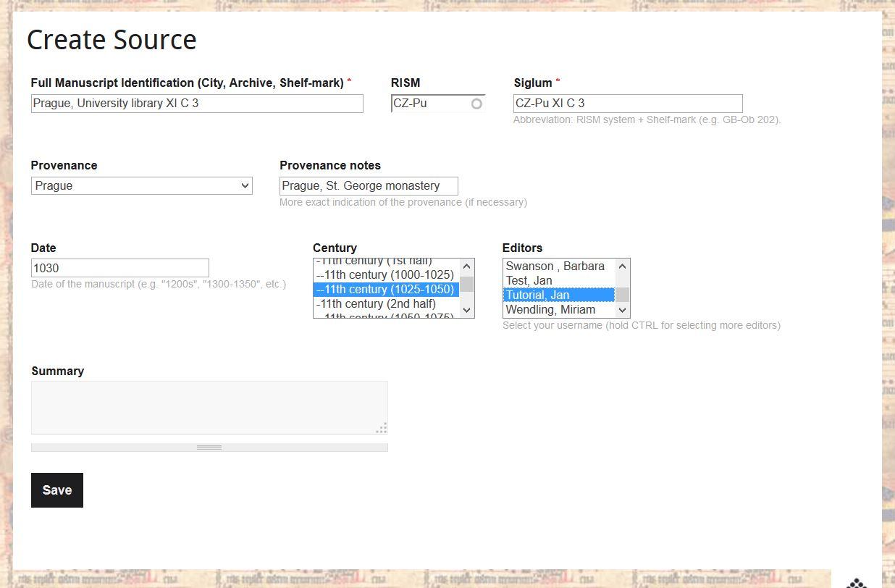Focus the Siglum text field

click(627, 104)
